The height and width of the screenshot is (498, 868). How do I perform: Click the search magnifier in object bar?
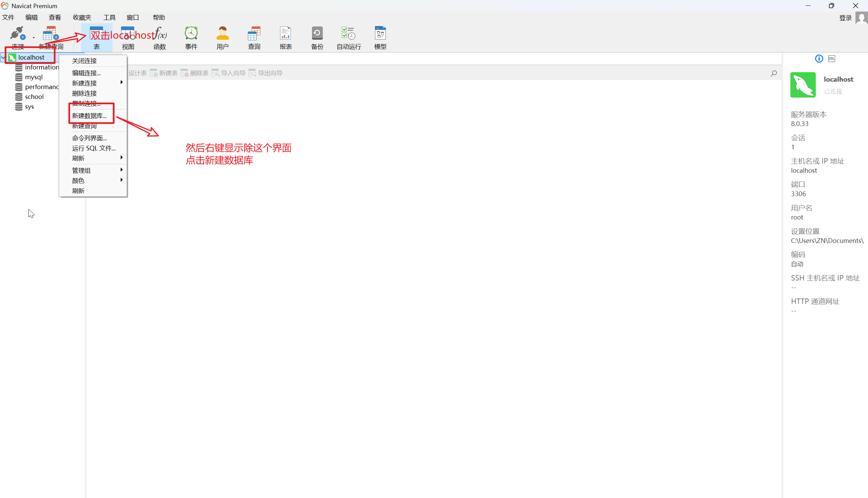point(773,73)
